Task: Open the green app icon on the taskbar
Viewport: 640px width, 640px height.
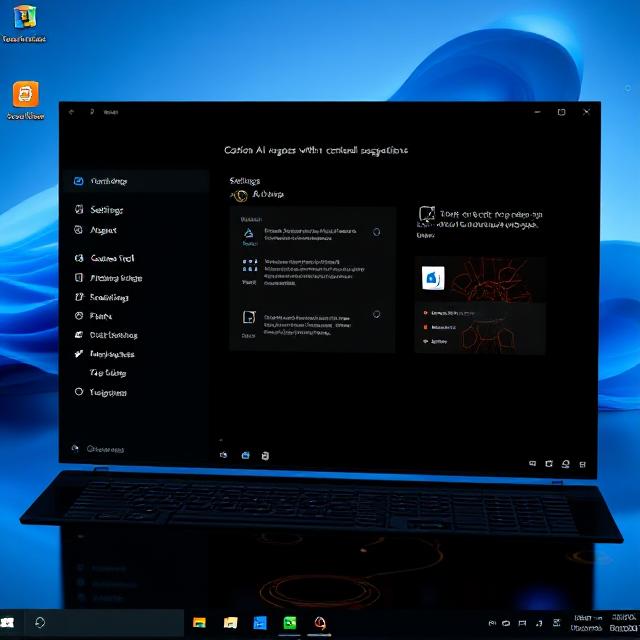Action: coord(290,623)
